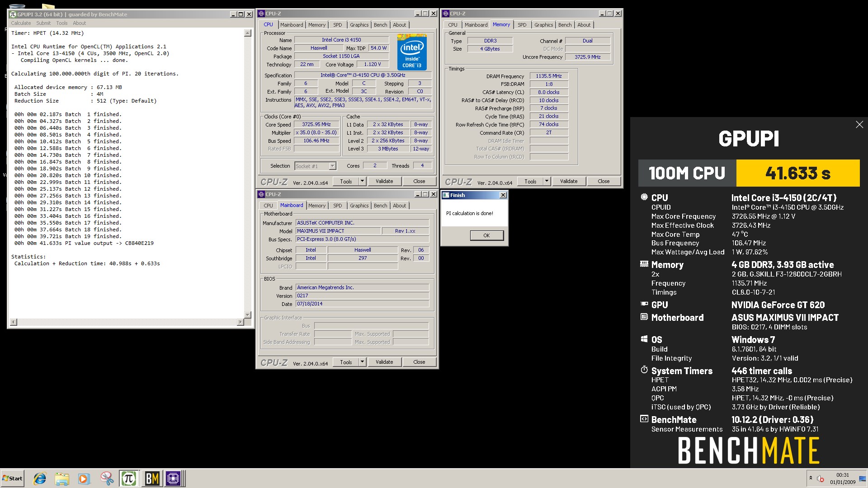The height and width of the screenshot is (488, 868).
Task: Click Tools button in CPU-Z CPU window
Action: 346,181
